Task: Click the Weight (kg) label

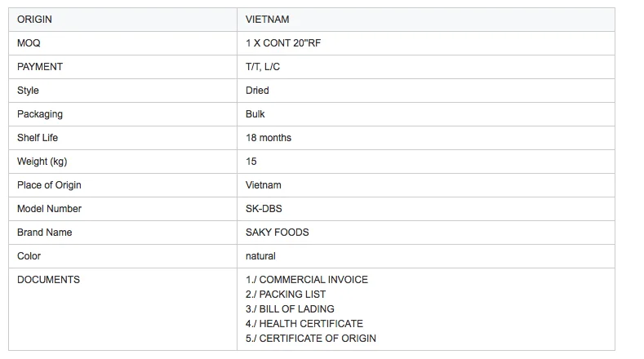Action: pyautogui.click(x=44, y=162)
